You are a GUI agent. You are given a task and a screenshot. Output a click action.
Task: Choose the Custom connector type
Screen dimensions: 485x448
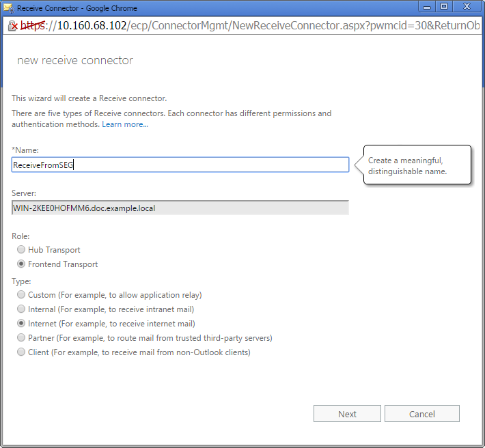pyautogui.click(x=21, y=295)
